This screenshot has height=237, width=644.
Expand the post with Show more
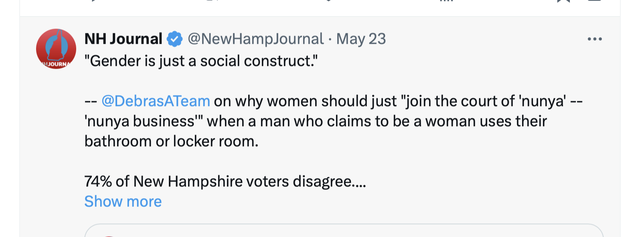pos(123,201)
